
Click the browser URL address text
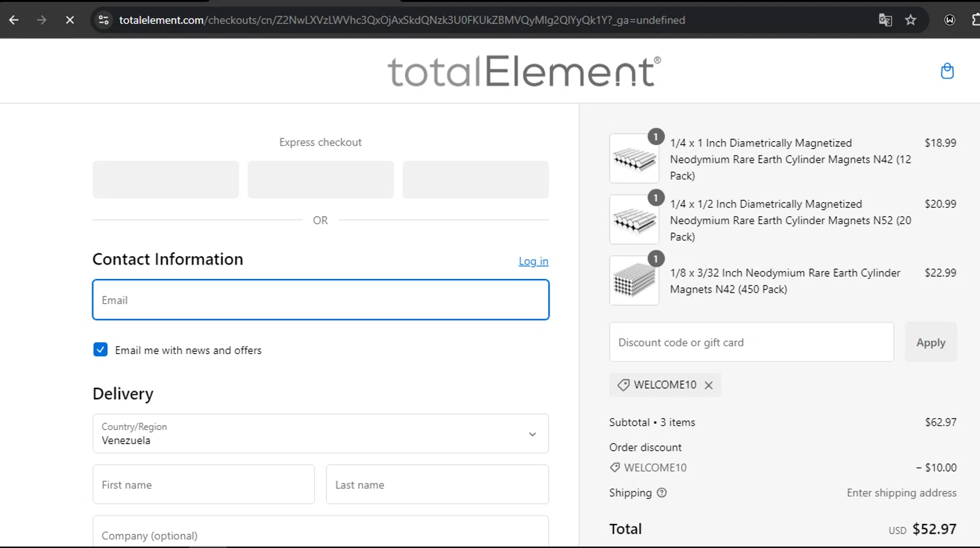(402, 20)
